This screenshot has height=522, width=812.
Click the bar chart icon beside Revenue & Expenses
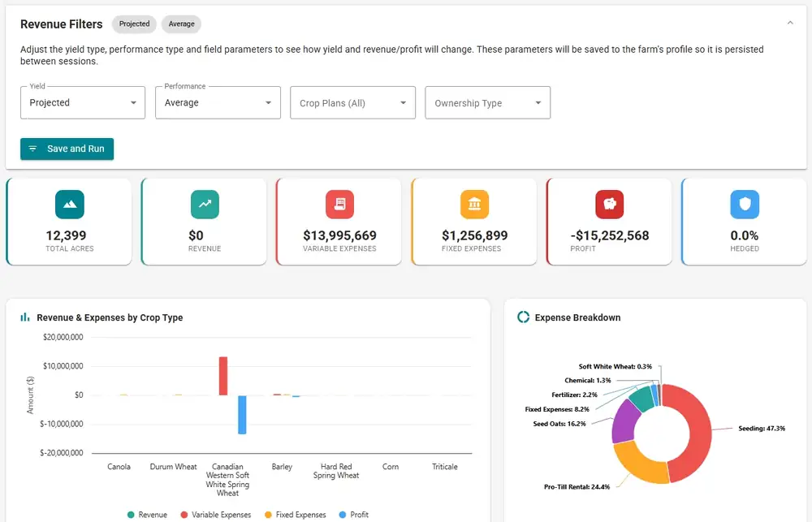(25, 317)
